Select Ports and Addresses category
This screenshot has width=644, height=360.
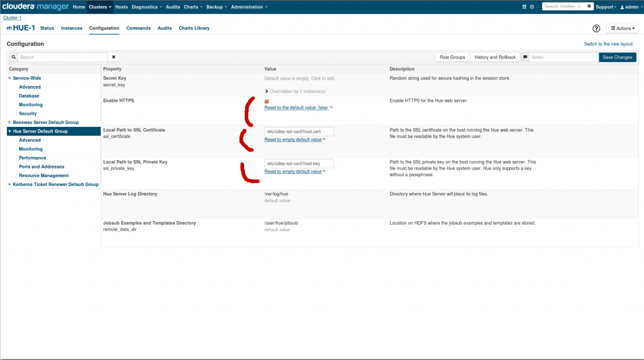coord(42,166)
